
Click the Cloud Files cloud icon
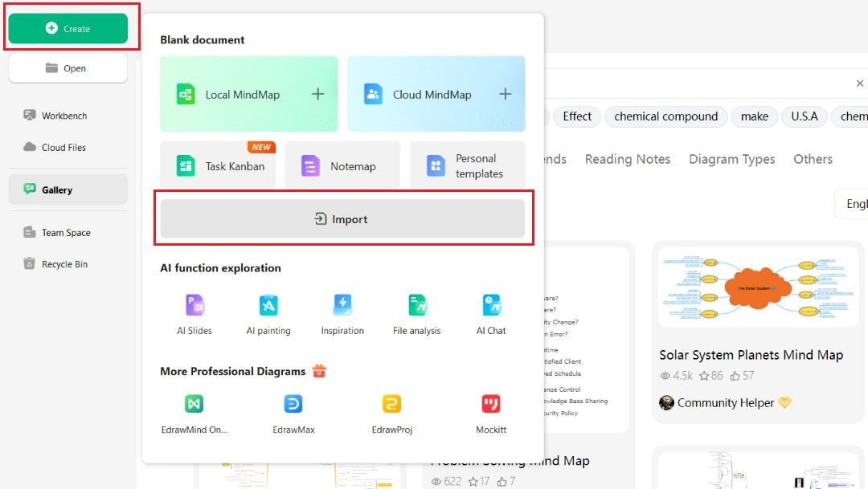(30, 147)
